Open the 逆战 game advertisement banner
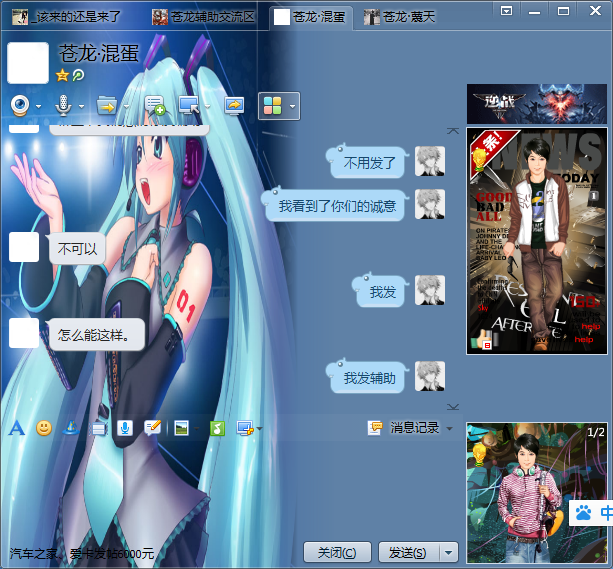 pos(537,104)
